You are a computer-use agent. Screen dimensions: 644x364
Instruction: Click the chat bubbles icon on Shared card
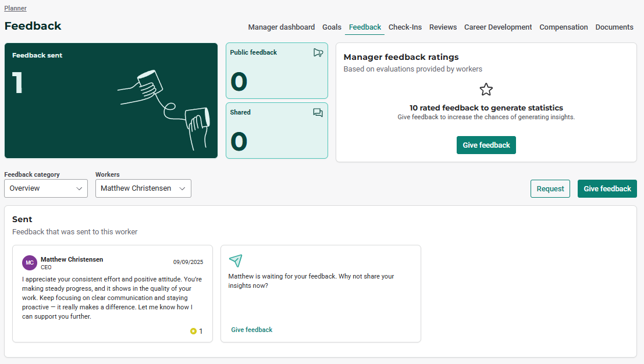pos(318,113)
